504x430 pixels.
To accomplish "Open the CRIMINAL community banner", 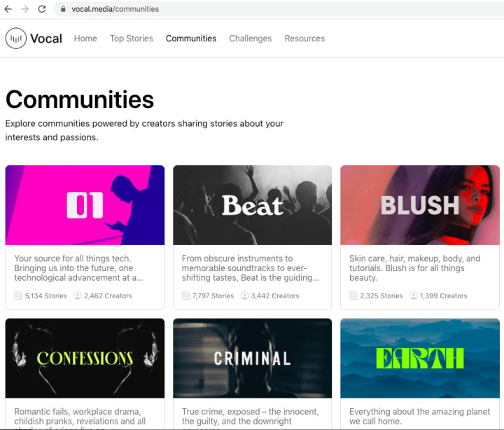I will pyautogui.click(x=252, y=359).
